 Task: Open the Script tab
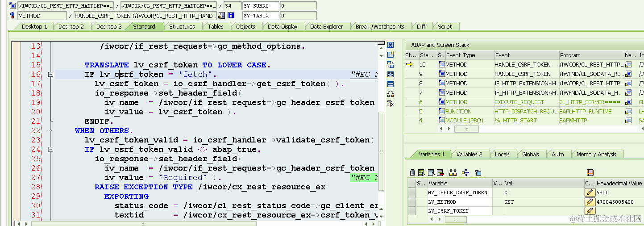445,26
